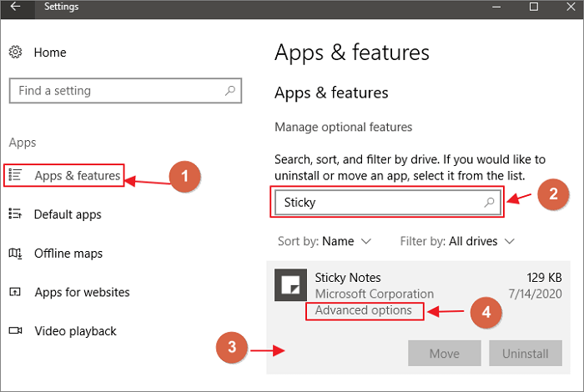Click the Video playback camera icon
Viewport: 584px width, 392px height.
point(15,332)
